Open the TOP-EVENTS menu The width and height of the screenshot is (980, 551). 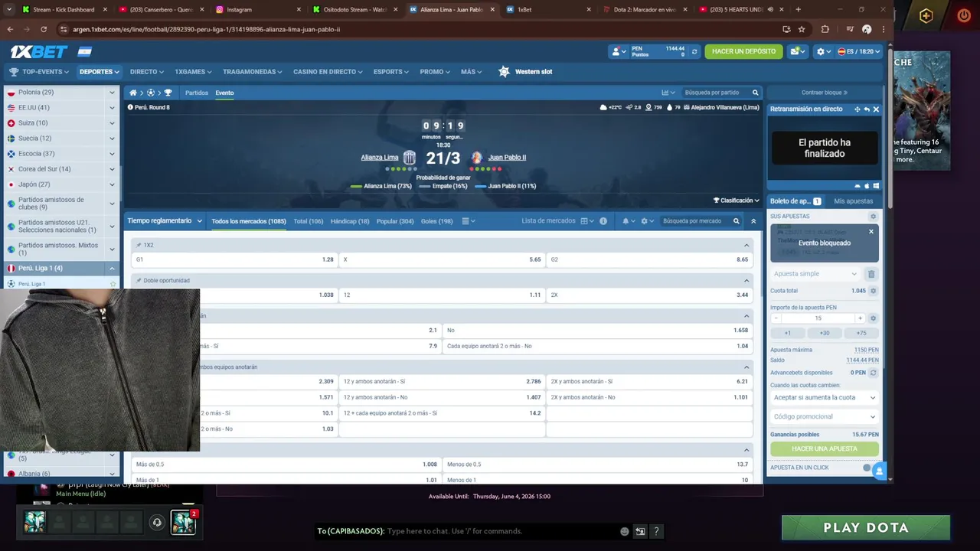[x=39, y=72]
